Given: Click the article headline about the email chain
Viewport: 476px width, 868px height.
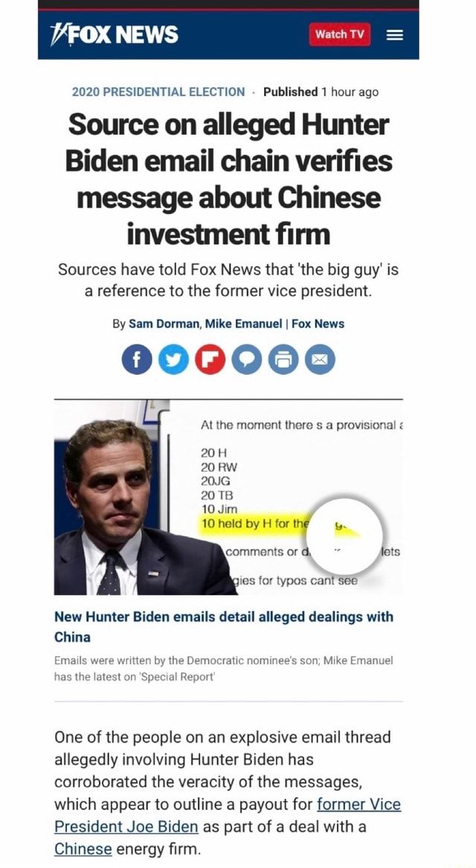Looking at the screenshot, I should [228, 179].
